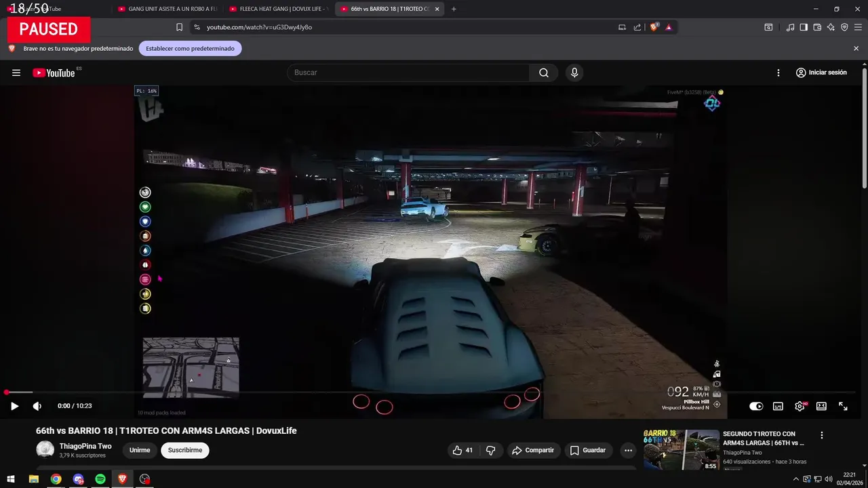Open Brave Shields lion icon
868x488 pixels.
click(x=654, y=27)
